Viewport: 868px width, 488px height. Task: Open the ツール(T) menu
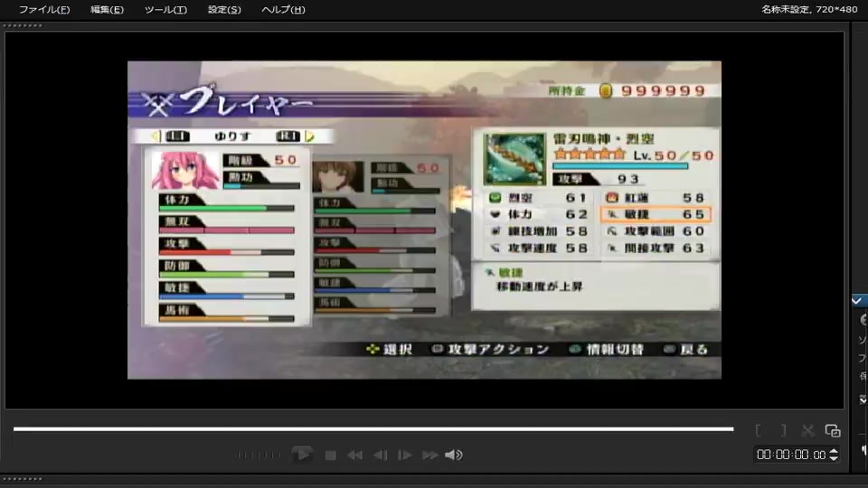(165, 9)
